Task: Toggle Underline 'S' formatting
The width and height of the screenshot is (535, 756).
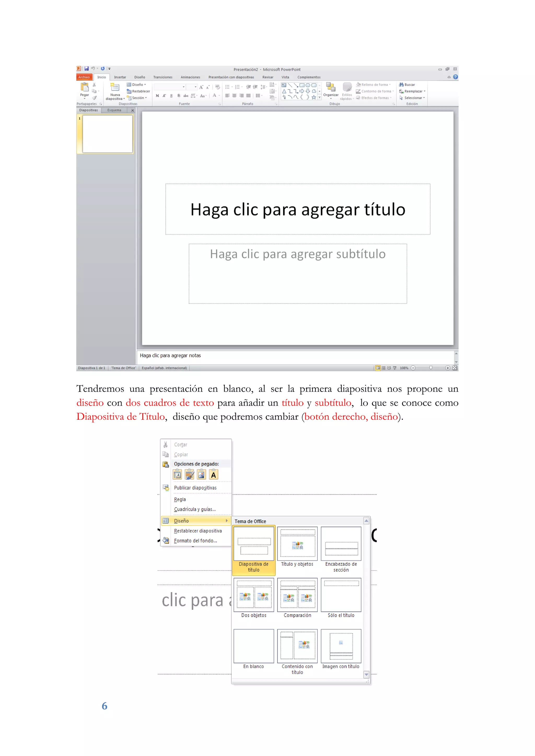Action: (x=171, y=96)
